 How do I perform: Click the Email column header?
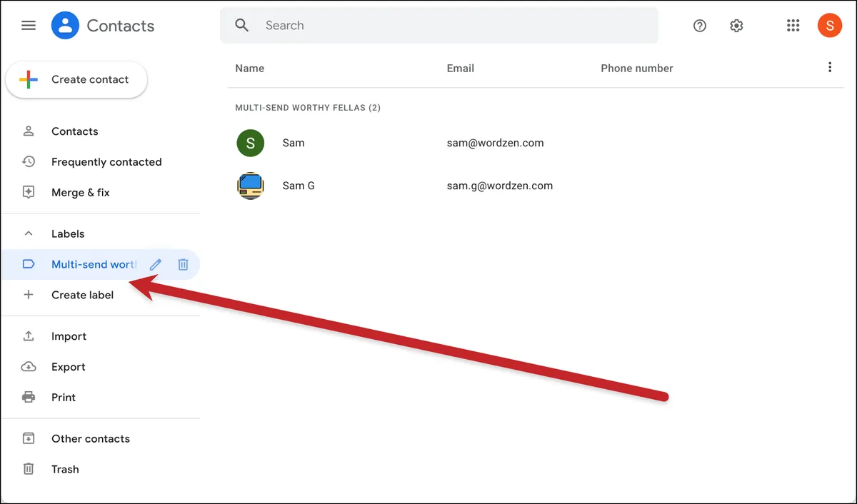pos(461,69)
